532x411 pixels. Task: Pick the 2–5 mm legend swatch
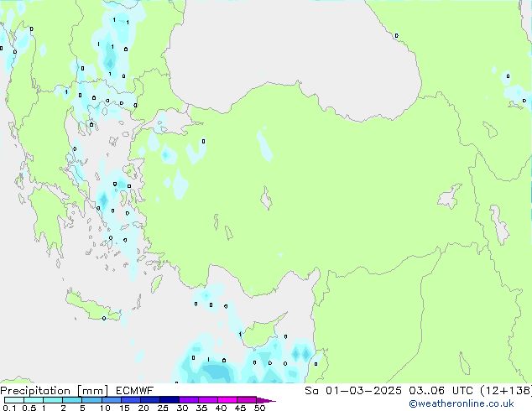point(72,400)
